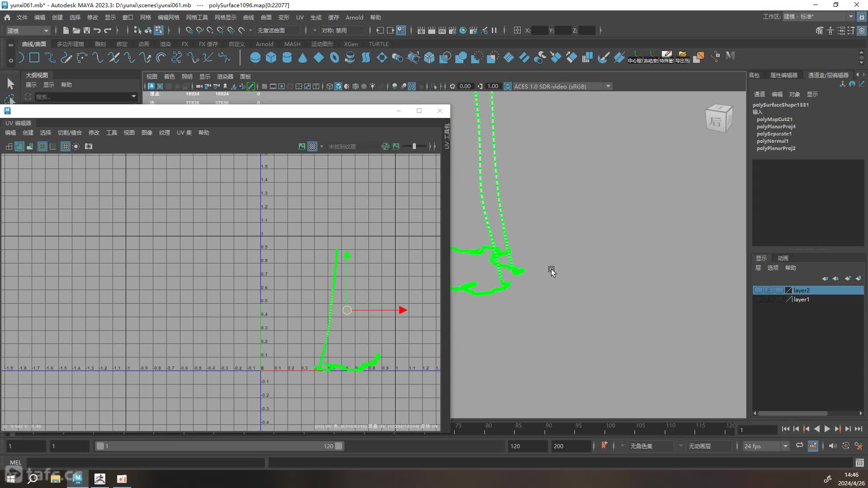Select the NURBS sphere shelf icon
The image size is (868, 488).
pos(255,57)
